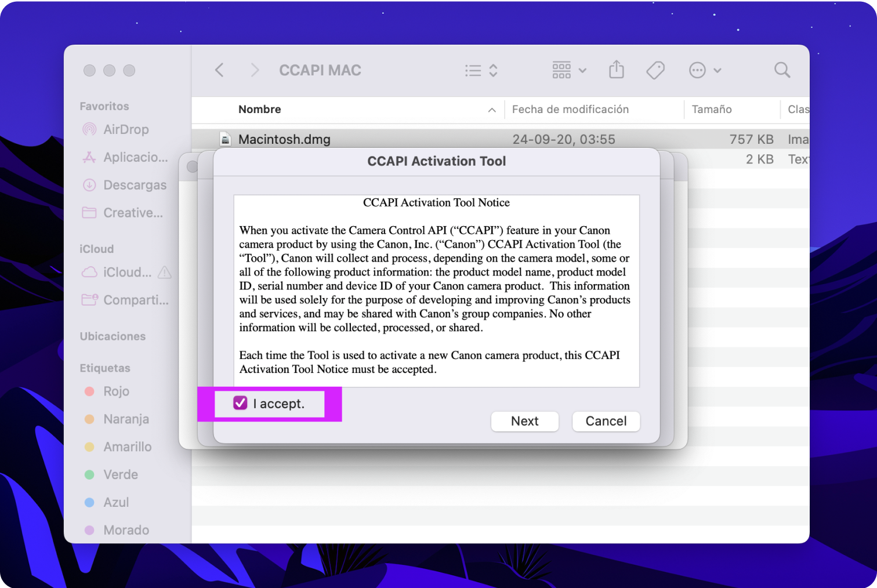Sort files by Nombre column
The width and height of the screenshot is (877, 588).
click(260, 109)
